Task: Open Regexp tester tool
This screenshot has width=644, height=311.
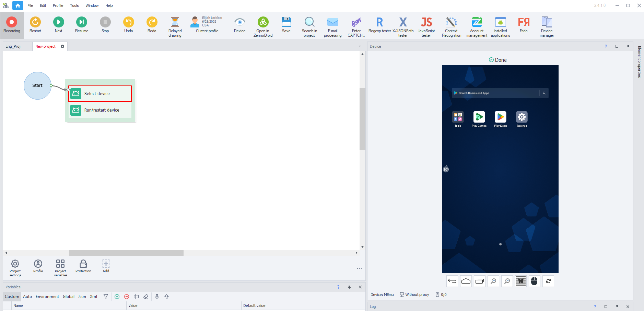Action: point(379,25)
